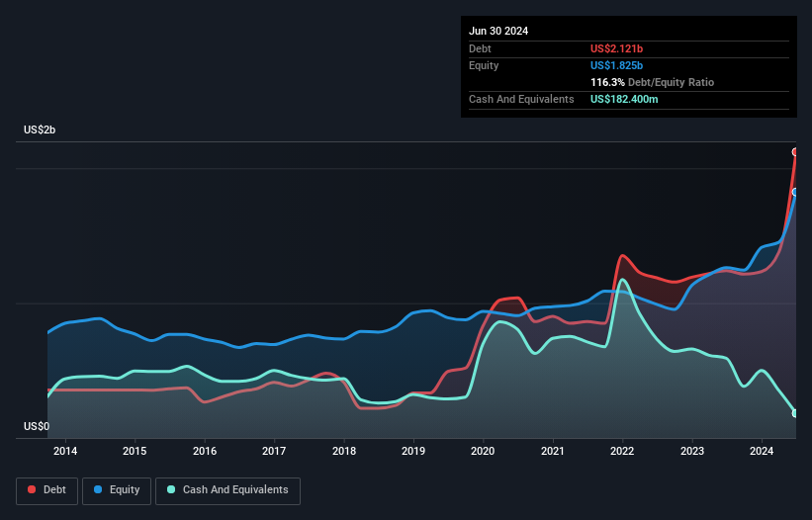This screenshot has height=520, width=812.
Task: Click the Debt row label in tooltip
Action: pyautogui.click(x=480, y=48)
